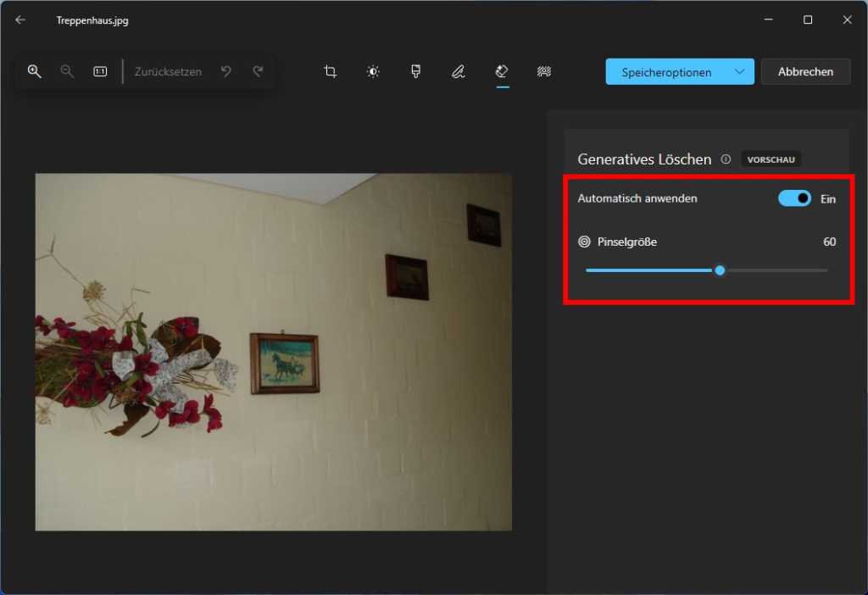Adjust the Pinselgröße slider handle
The height and width of the screenshot is (595, 868).
[x=720, y=270]
